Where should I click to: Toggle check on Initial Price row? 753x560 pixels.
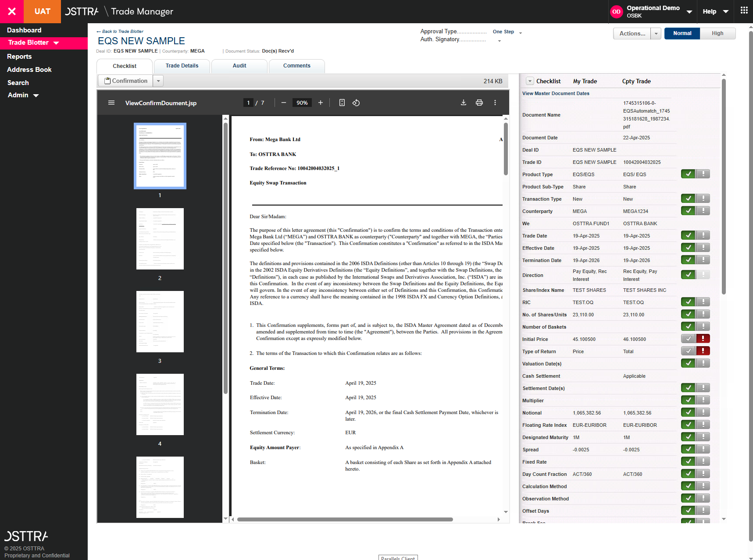pyautogui.click(x=688, y=339)
